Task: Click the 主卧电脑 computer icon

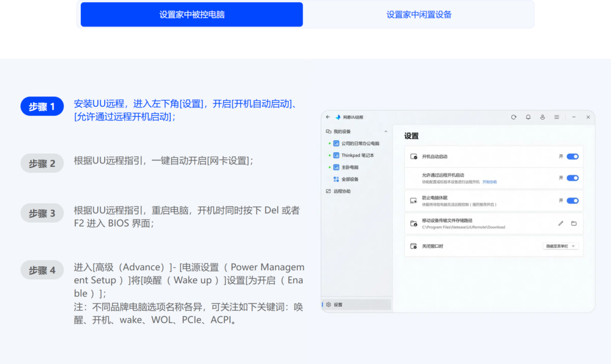Action: click(x=336, y=167)
